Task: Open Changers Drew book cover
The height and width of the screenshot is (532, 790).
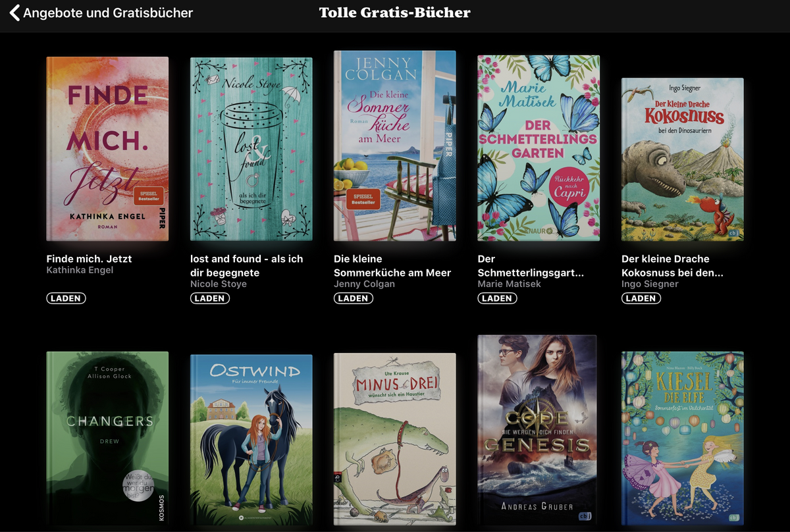Action: tap(107, 438)
